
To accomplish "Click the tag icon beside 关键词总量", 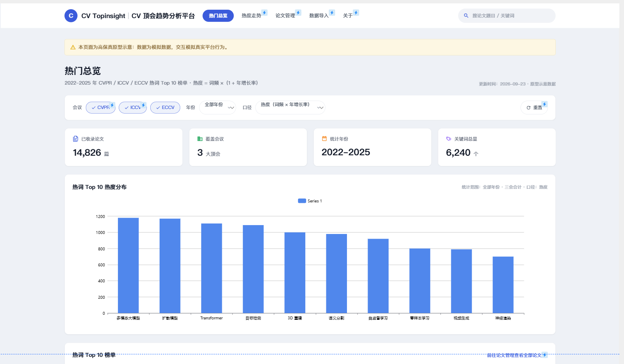I will pos(449,139).
